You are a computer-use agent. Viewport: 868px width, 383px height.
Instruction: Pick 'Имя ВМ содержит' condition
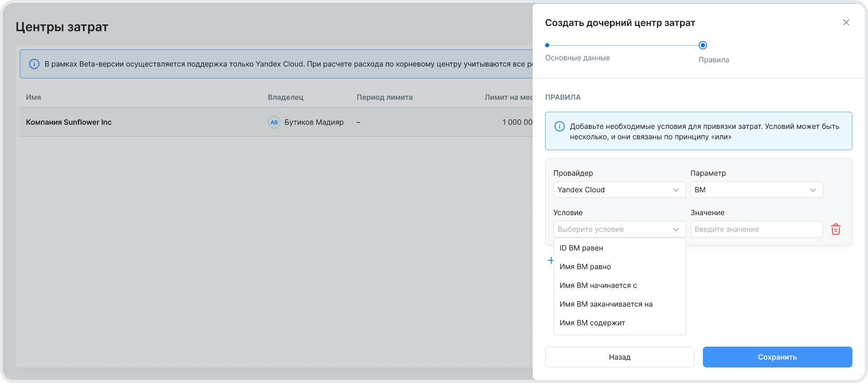pyautogui.click(x=592, y=323)
